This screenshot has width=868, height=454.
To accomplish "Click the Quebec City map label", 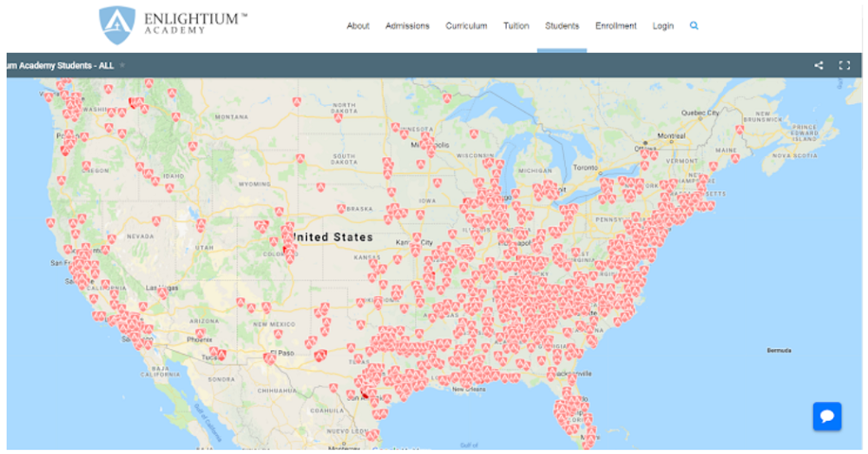I will click(700, 112).
